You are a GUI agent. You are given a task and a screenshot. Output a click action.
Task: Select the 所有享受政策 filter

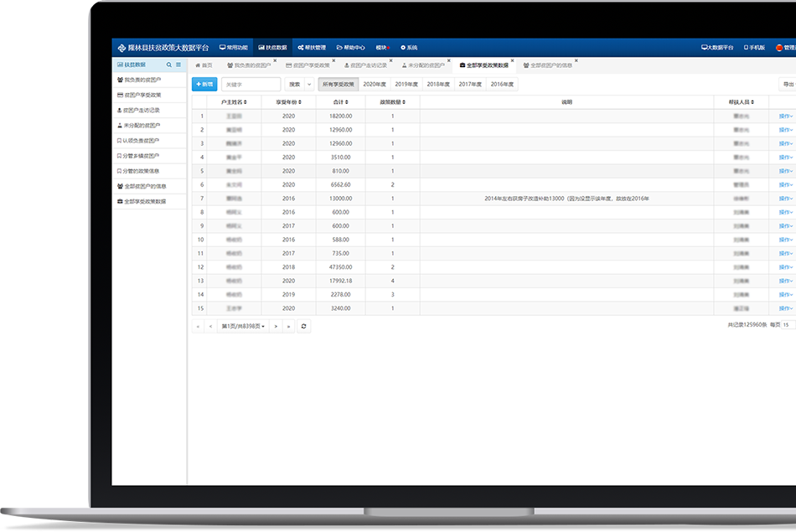pos(339,85)
